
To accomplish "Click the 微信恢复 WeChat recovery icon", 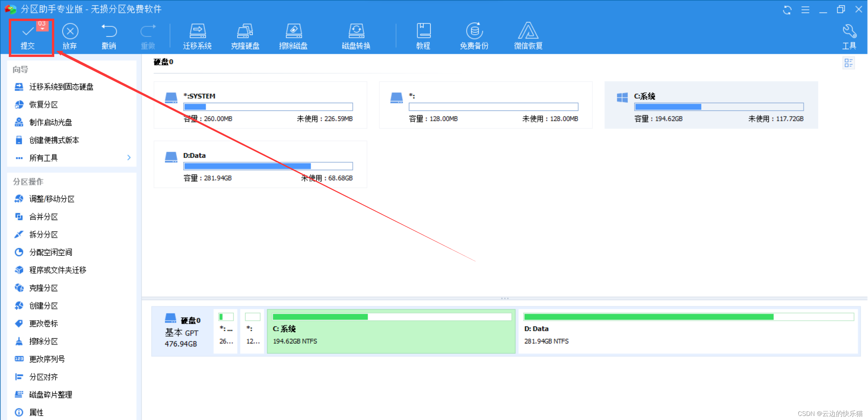I will [528, 31].
